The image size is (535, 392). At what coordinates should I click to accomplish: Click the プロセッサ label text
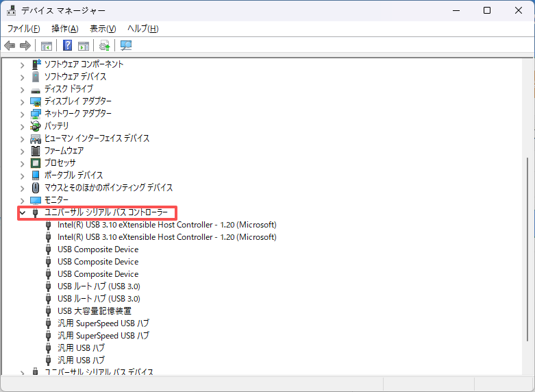point(60,163)
